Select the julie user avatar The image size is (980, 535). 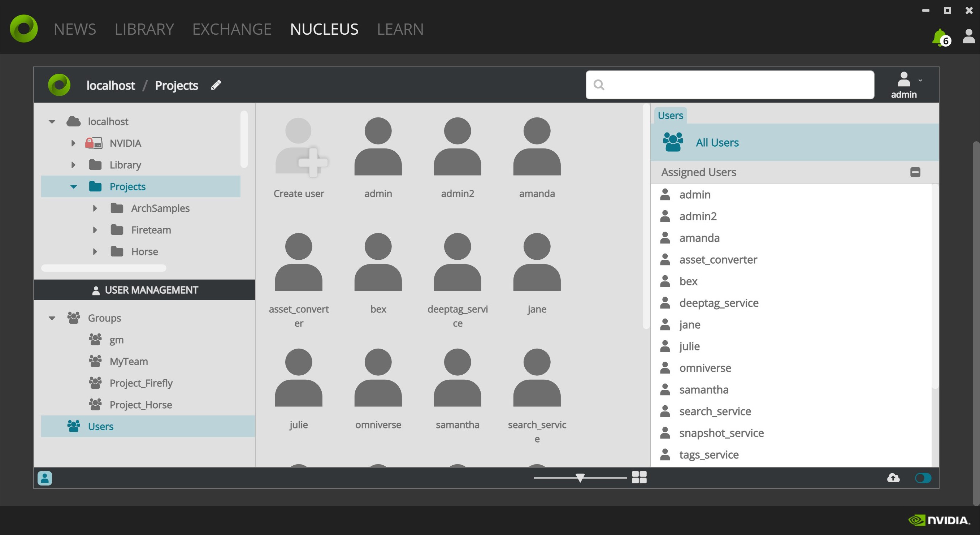(299, 378)
